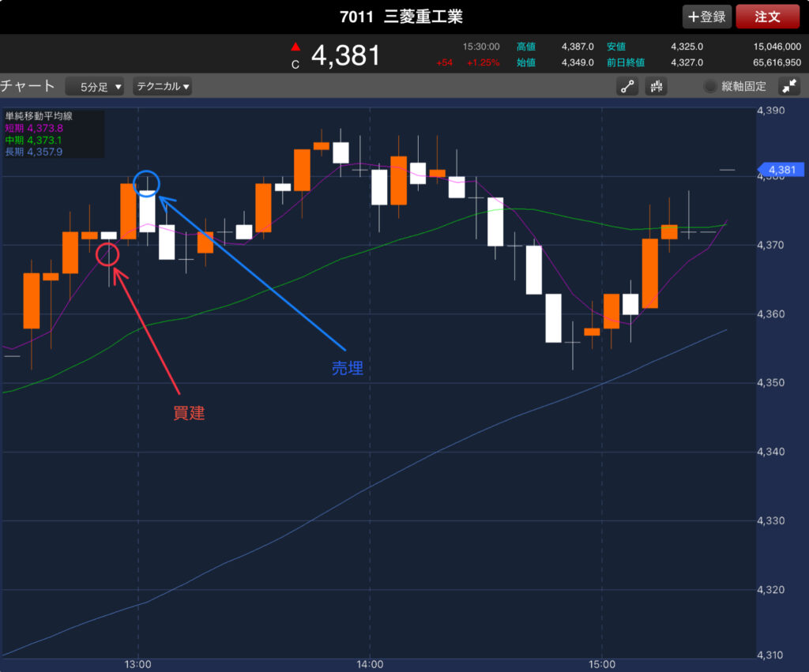Screen dimensions: 809x672
Task: Click the red up-triangle price indicator
Action: pyautogui.click(x=295, y=47)
